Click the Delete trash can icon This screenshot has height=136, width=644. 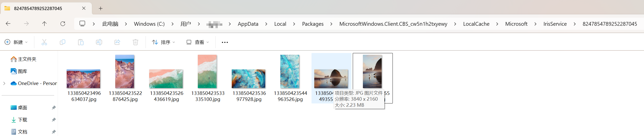(x=135, y=42)
